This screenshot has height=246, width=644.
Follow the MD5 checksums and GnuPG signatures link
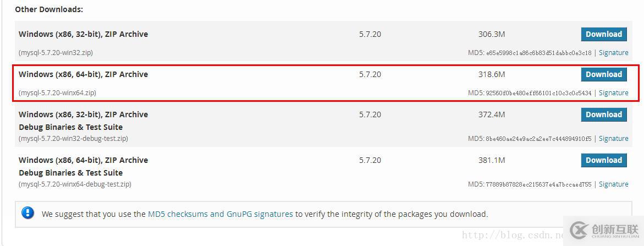[x=220, y=214]
